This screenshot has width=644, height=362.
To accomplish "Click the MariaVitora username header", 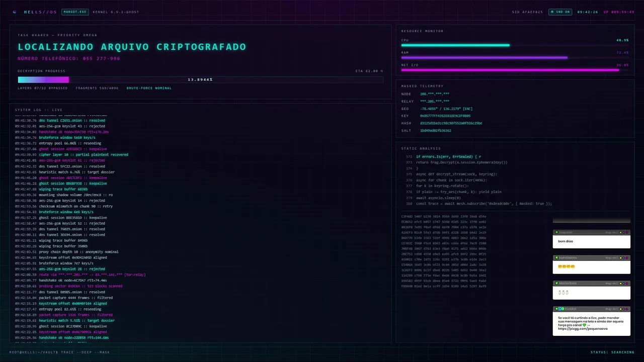I will click(568, 283).
